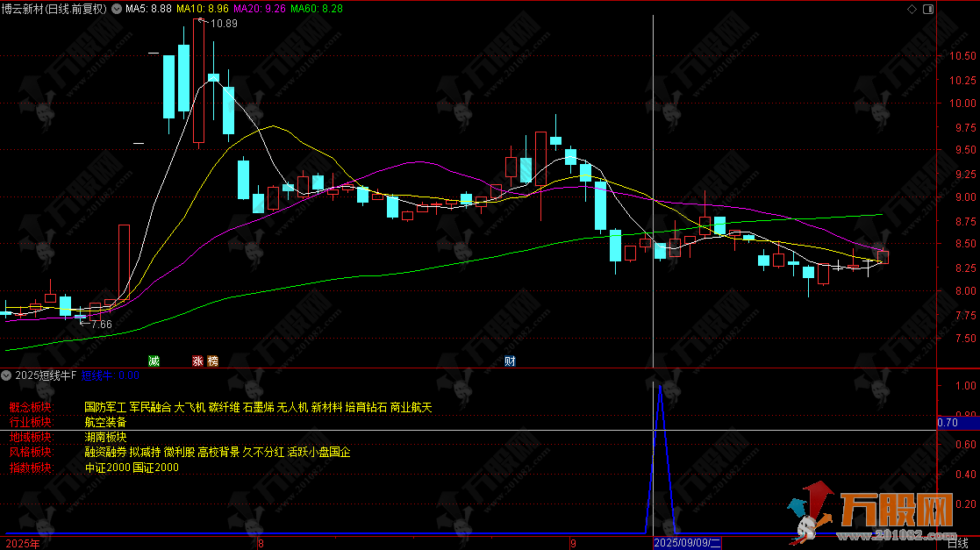
Task: Click the orange 榜 event marker icon
Action: pos(212,361)
